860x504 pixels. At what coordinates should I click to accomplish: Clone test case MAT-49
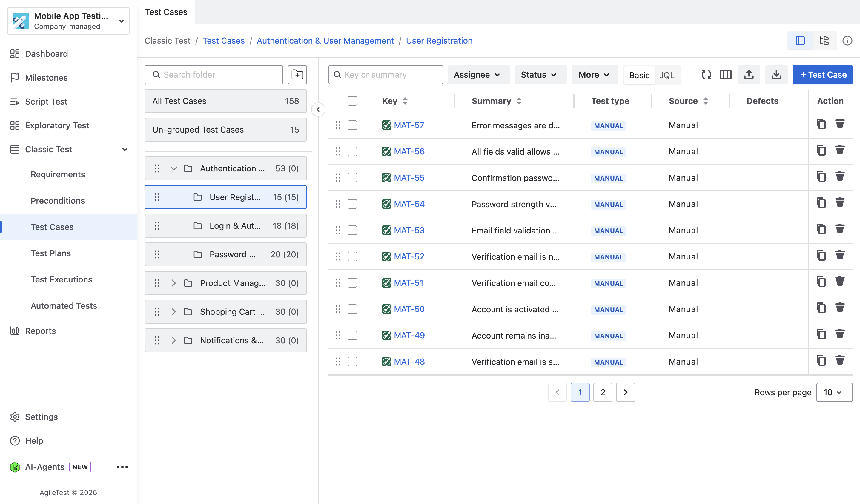(x=821, y=334)
